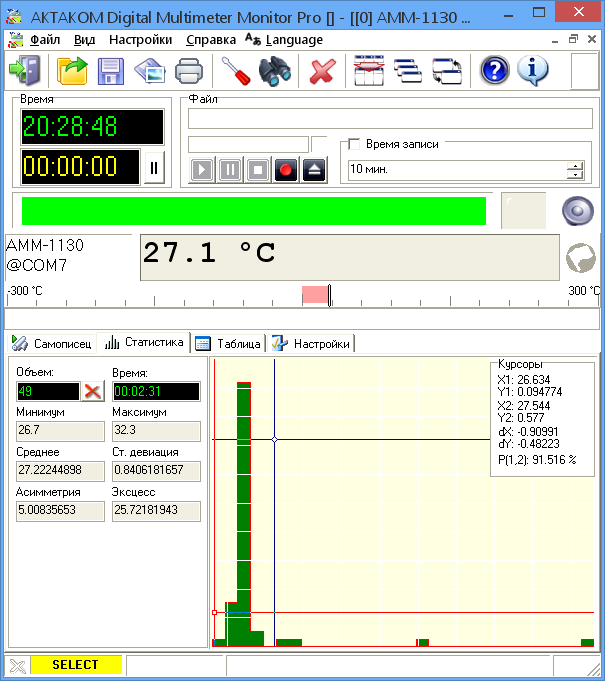Click the 27.1 °C reading display

pos(350,258)
